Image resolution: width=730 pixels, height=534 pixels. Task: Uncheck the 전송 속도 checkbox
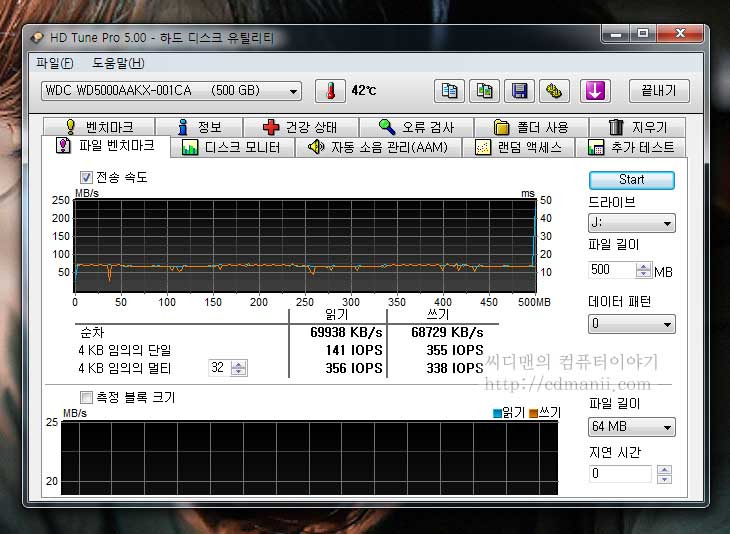click(x=86, y=177)
